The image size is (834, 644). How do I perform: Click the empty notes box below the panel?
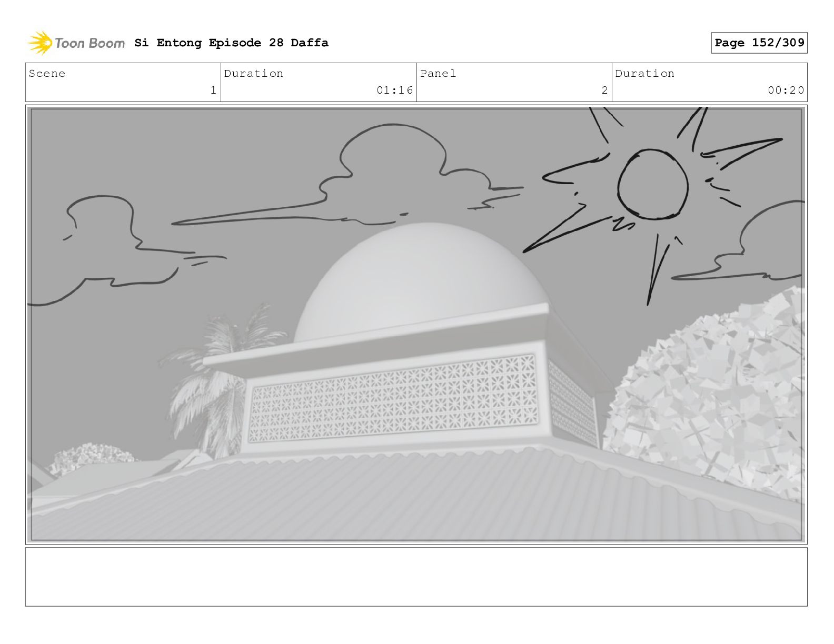point(416,577)
